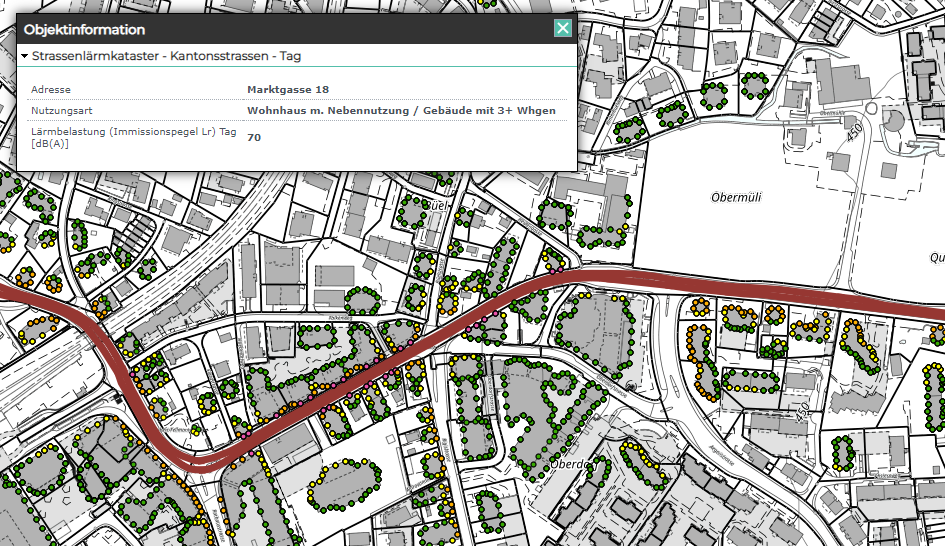Close the Objektinformation popup

(563, 29)
